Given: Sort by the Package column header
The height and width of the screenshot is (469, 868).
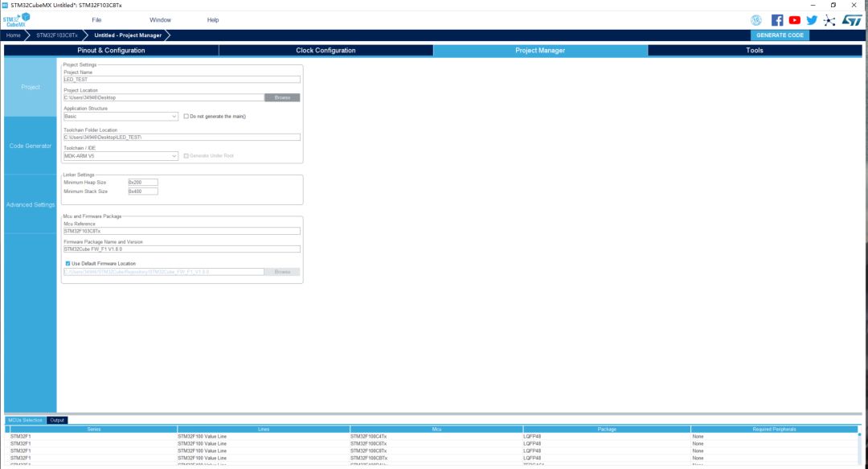Looking at the screenshot, I should pyautogui.click(x=607, y=429).
